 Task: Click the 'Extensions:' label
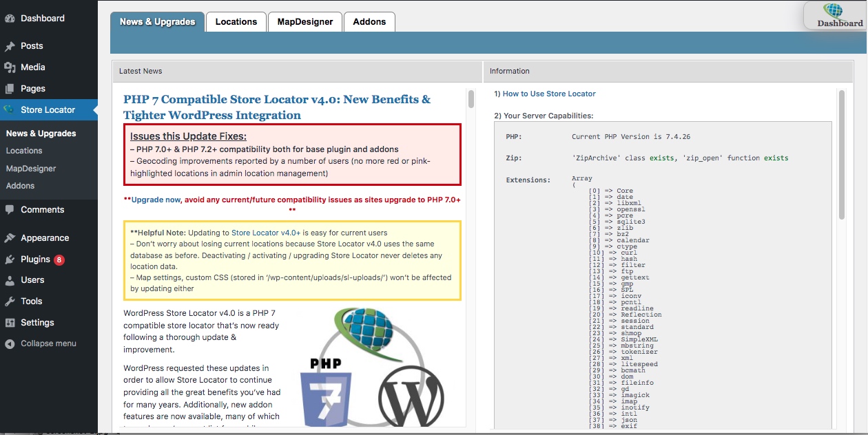[x=528, y=180]
